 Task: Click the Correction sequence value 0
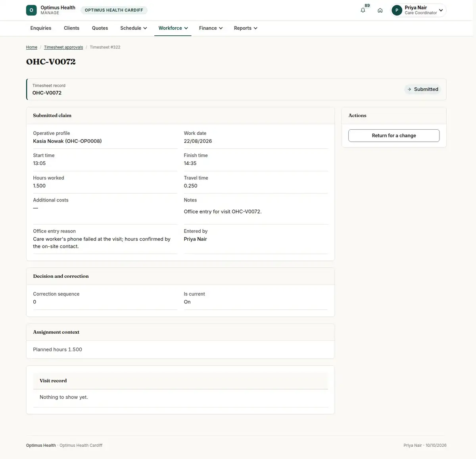tap(35, 302)
